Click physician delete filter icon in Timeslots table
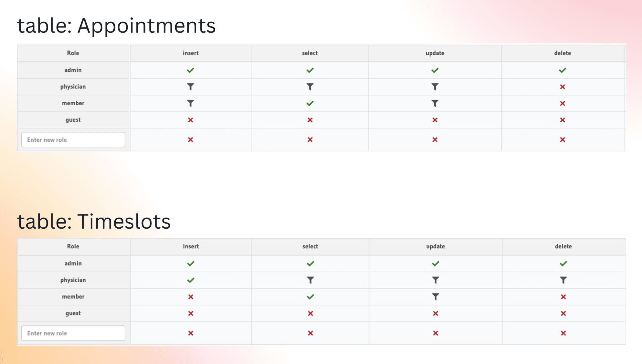This screenshot has height=364, width=642. coord(563,280)
